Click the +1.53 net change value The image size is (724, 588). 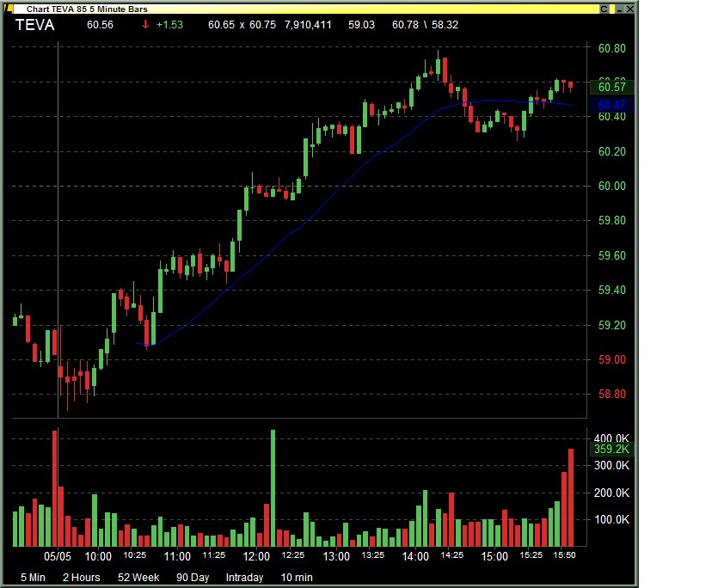[x=169, y=25]
